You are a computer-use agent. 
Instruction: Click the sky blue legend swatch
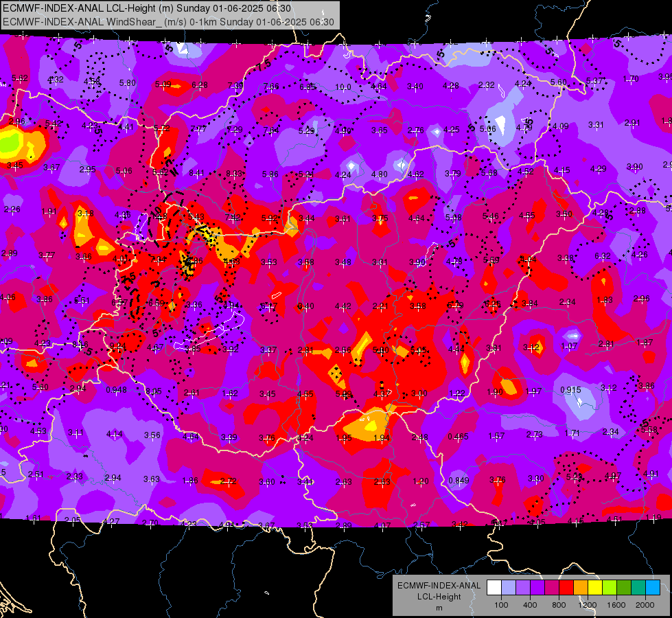pyautogui.click(x=653, y=587)
